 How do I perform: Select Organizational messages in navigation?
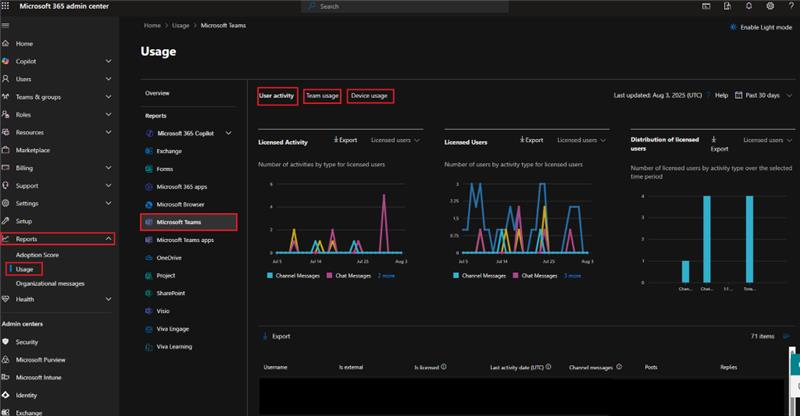pos(50,283)
